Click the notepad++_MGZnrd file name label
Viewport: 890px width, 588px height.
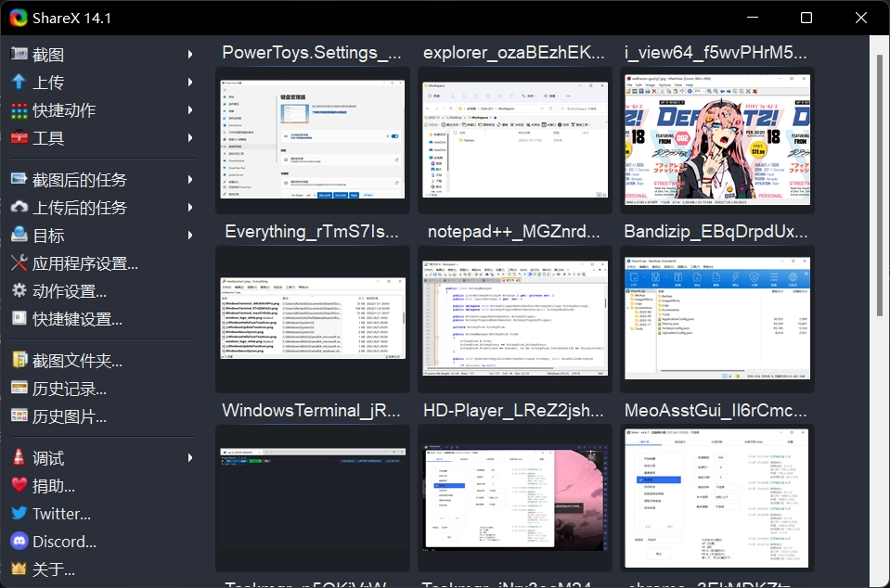[514, 231]
